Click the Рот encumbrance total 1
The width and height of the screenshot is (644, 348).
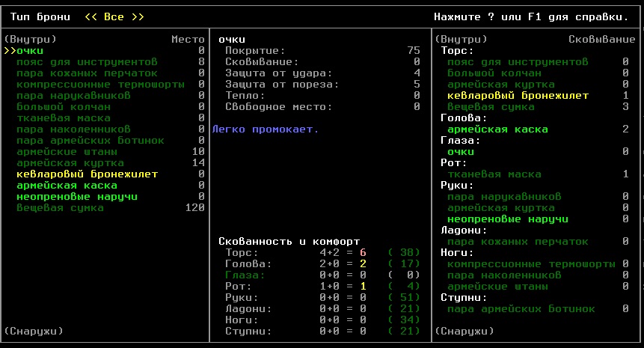point(363,287)
